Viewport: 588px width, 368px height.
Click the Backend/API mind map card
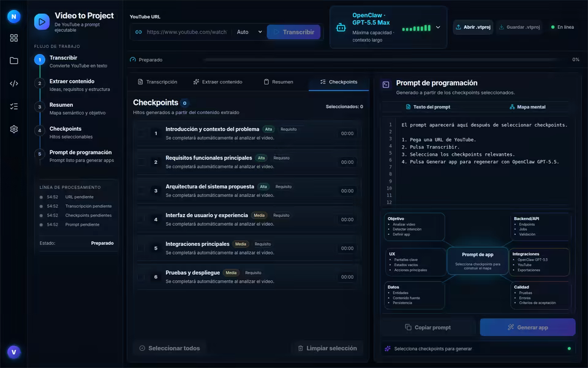click(x=541, y=227)
